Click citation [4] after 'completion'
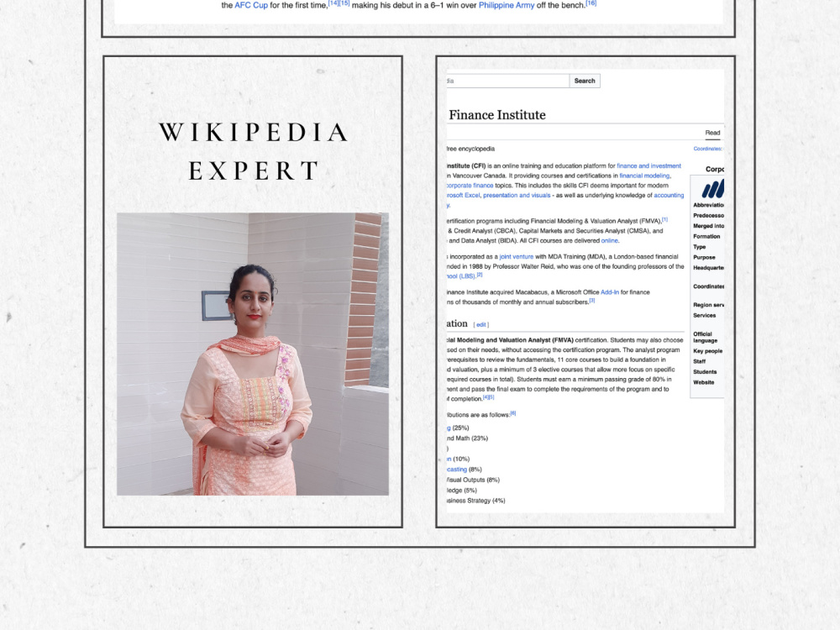840x630 pixels. click(x=486, y=397)
